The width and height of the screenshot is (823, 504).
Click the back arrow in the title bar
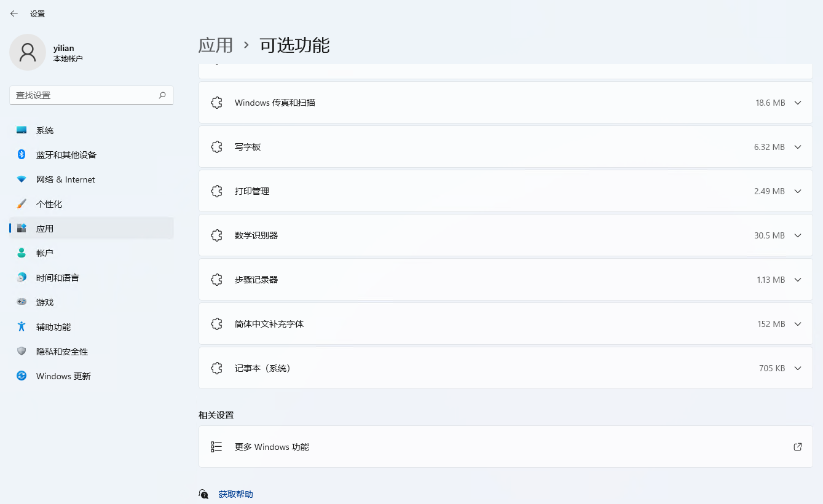click(x=14, y=14)
